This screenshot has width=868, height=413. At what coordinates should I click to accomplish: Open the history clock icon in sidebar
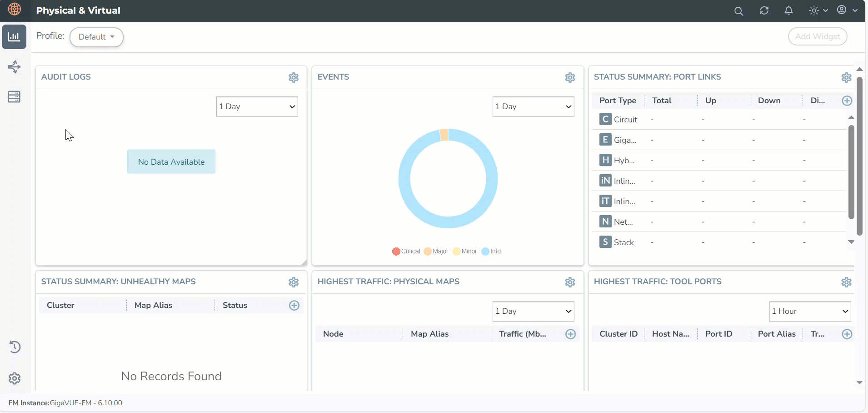[x=15, y=347]
